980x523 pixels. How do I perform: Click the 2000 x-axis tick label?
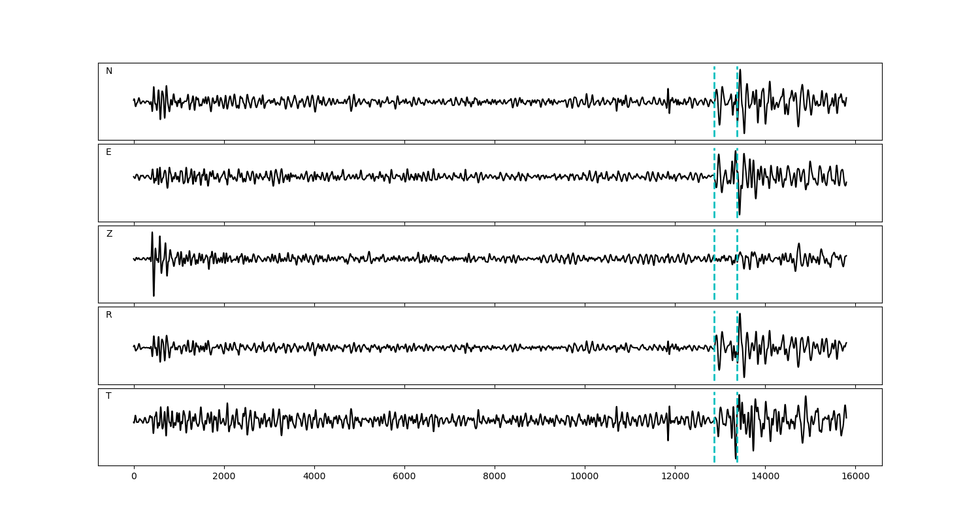tap(224, 477)
